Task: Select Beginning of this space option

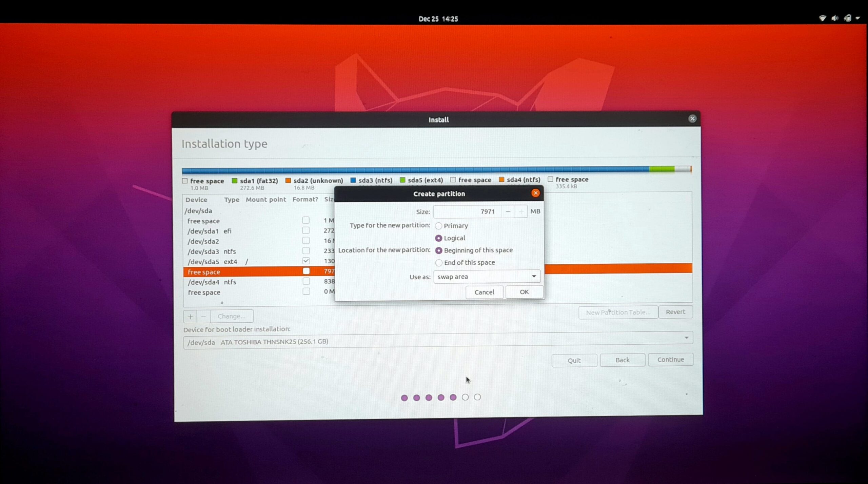Action: click(438, 250)
